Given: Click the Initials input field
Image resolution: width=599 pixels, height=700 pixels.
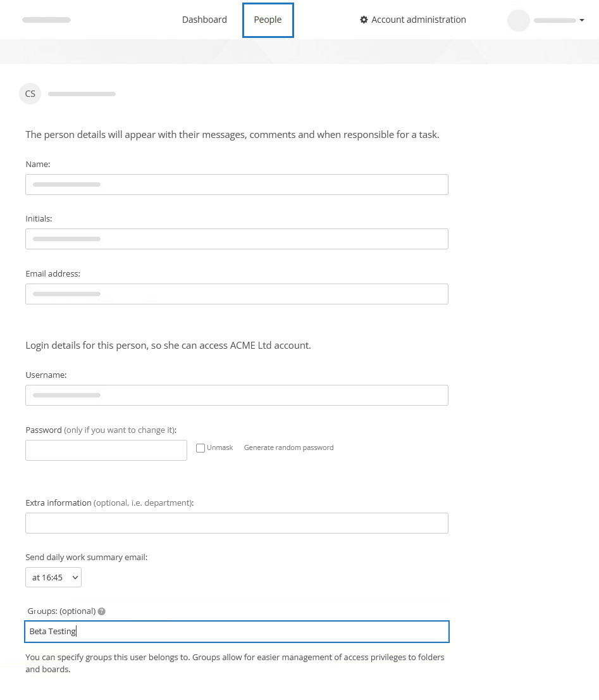Looking at the screenshot, I should [237, 239].
